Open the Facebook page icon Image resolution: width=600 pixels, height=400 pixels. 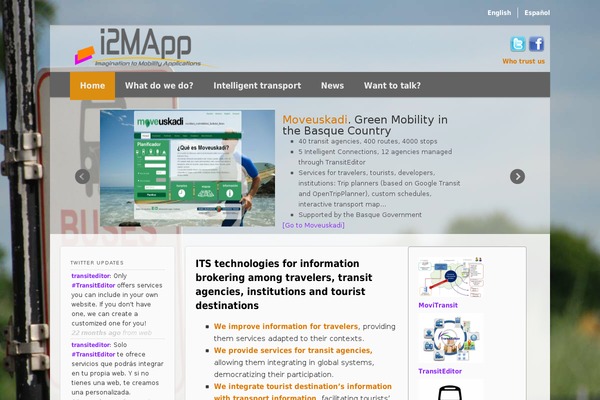pyautogui.click(x=536, y=44)
